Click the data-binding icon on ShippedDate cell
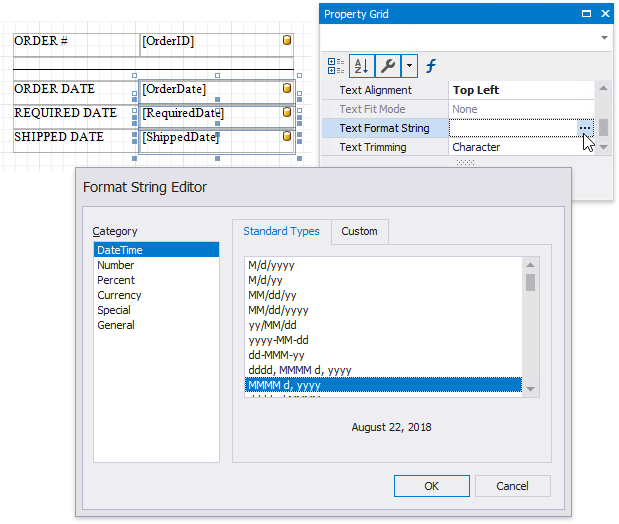This screenshot has height=524, width=619. (x=287, y=137)
